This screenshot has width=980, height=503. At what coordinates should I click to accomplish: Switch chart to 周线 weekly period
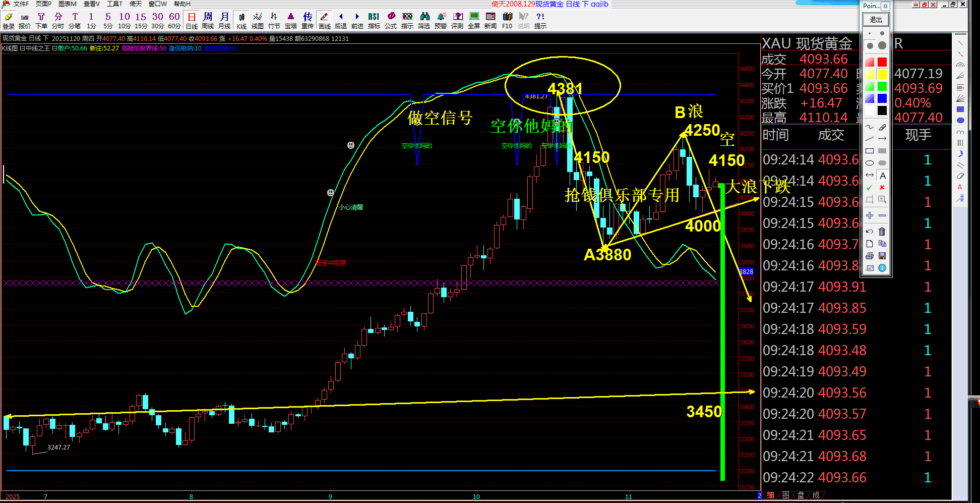(208, 20)
